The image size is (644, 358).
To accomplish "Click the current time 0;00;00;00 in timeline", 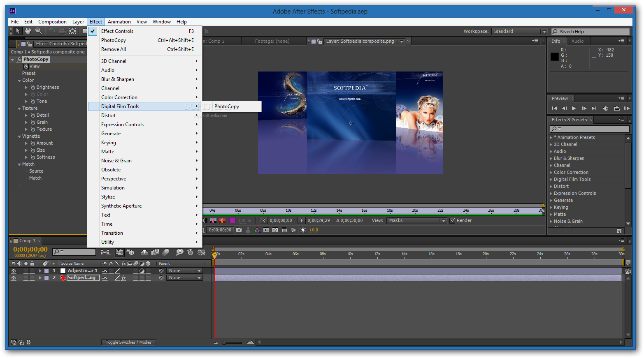I will [30, 249].
